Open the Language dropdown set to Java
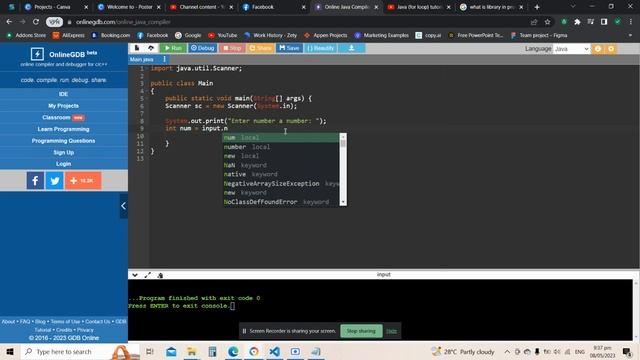 (x=571, y=49)
